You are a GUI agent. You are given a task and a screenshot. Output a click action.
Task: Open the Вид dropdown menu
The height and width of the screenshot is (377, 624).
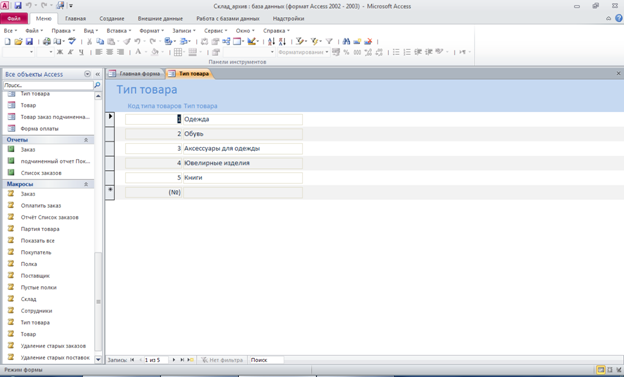point(90,31)
